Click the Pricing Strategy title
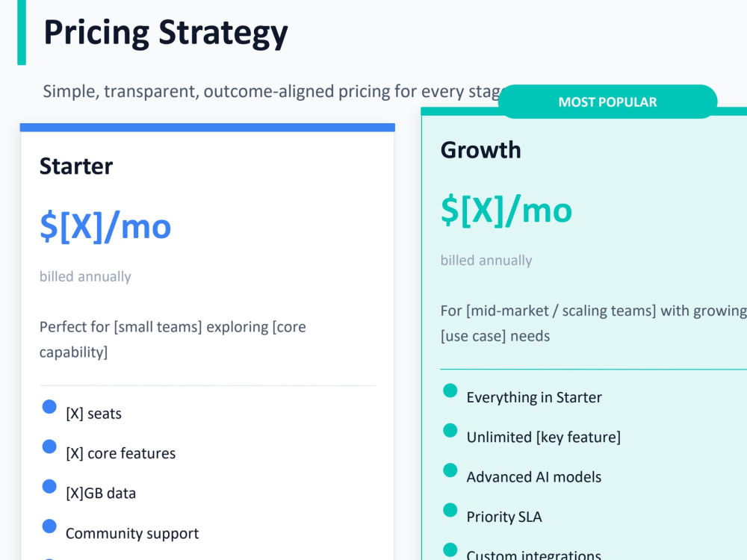This screenshot has width=747, height=560. 166,33
